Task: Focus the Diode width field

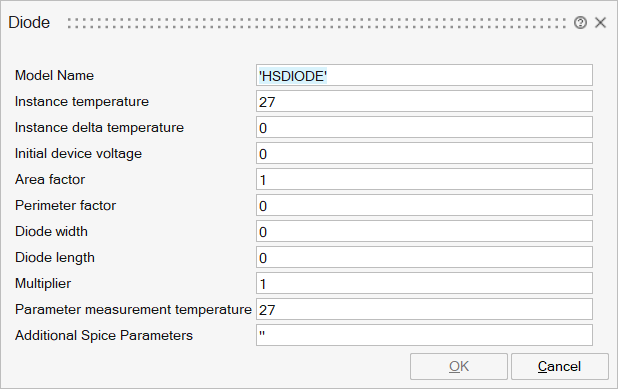Action: [424, 231]
